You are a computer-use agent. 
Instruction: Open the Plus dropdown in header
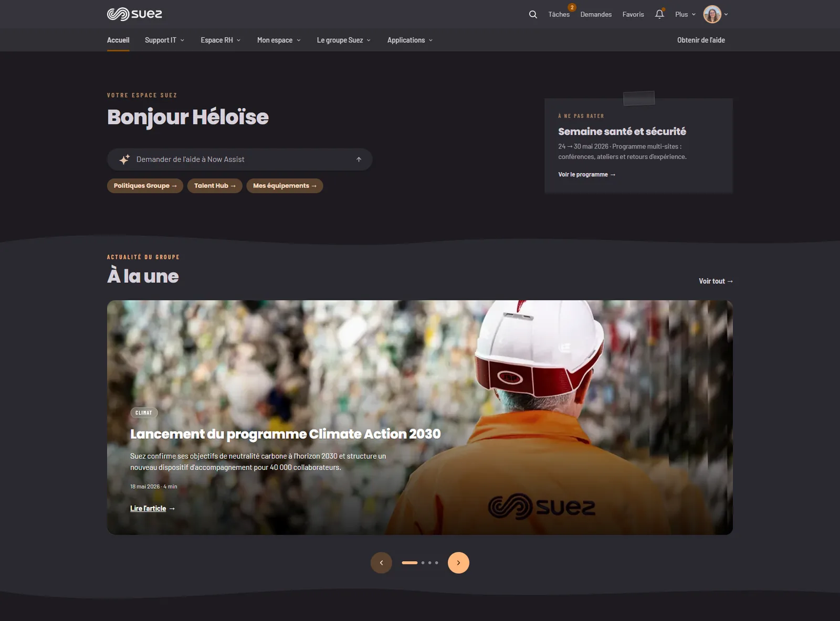(685, 14)
